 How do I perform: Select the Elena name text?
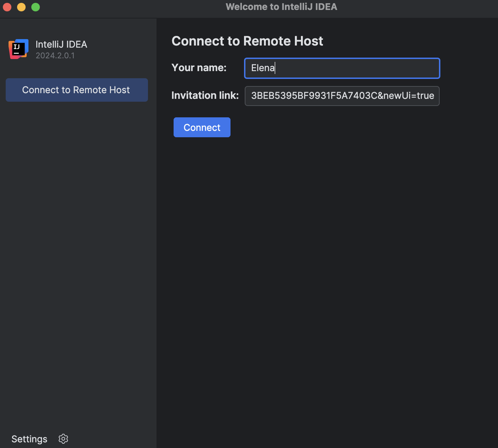263,68
